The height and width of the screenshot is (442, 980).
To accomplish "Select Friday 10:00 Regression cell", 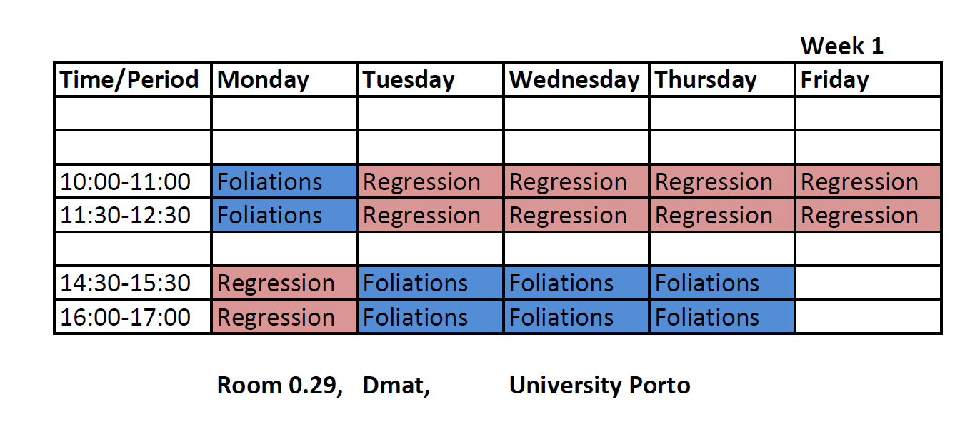I will click(x=868, y=181).
